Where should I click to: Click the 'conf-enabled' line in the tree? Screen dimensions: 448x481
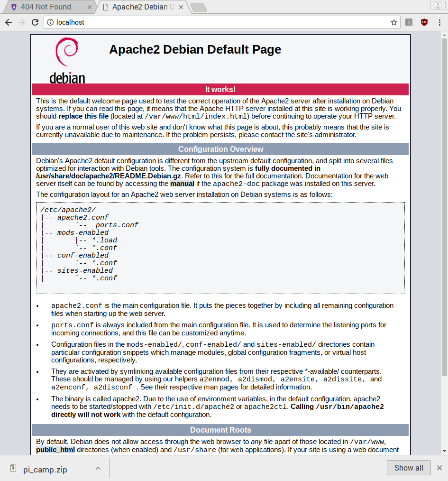[83, 255]
